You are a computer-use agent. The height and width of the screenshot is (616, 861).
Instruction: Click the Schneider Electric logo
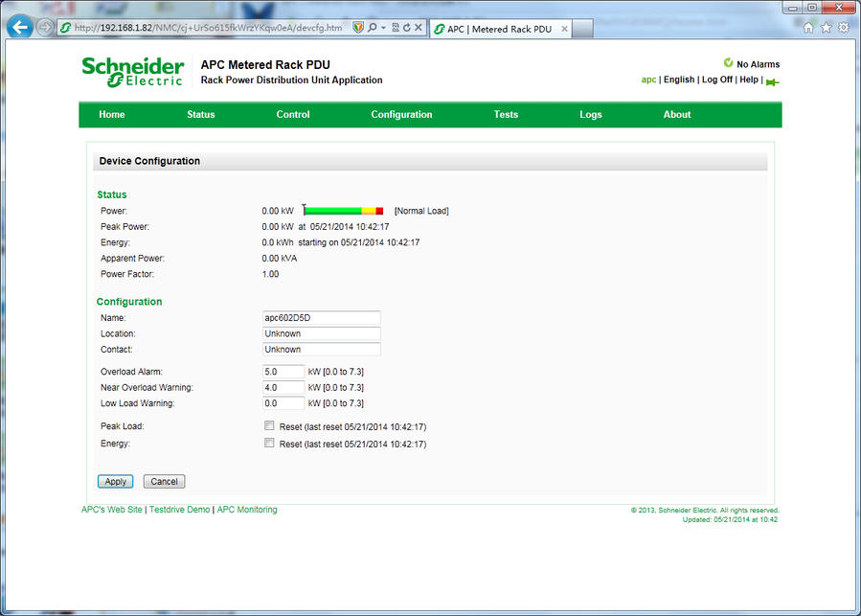(x=132, y=72)
